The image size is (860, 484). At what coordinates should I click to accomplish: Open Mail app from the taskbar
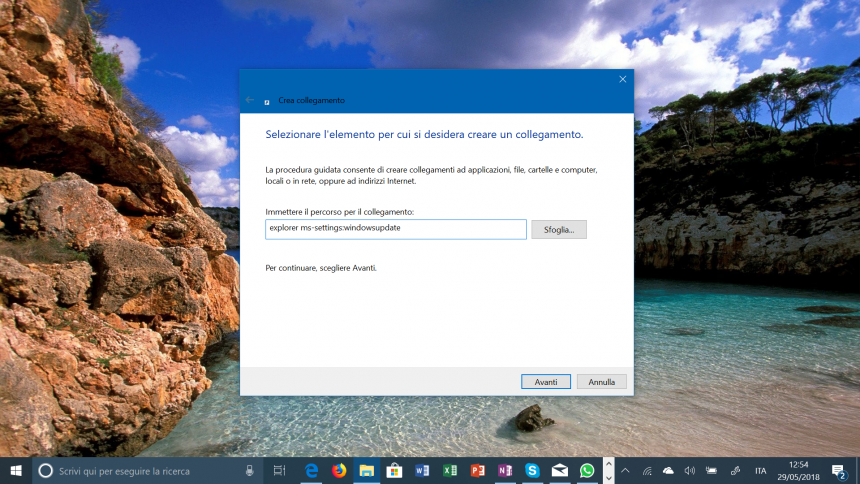pyautogui.click(x=559, y=471)
